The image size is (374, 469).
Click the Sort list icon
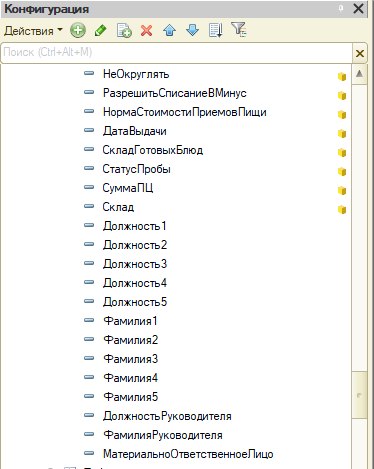pyautogui.click(x=216, y=31)
